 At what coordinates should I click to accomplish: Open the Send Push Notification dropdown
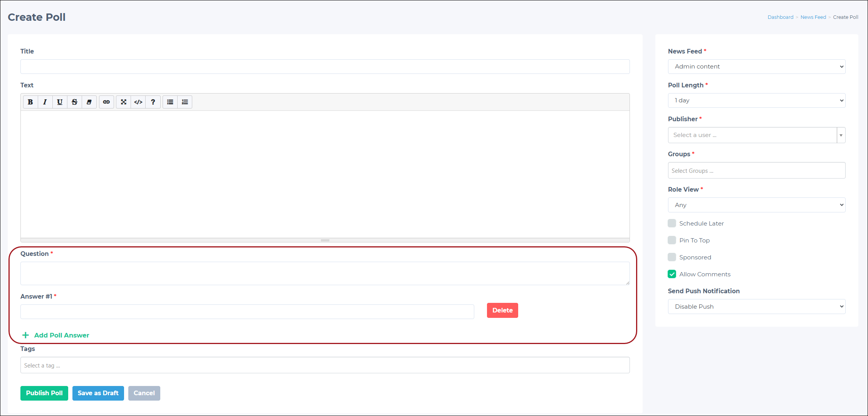point(757,307)
